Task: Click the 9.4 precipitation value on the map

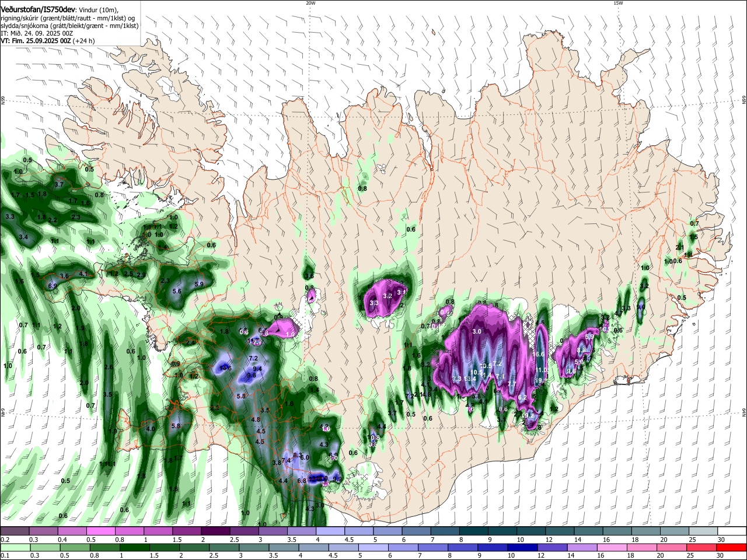Action: point(257,369)
